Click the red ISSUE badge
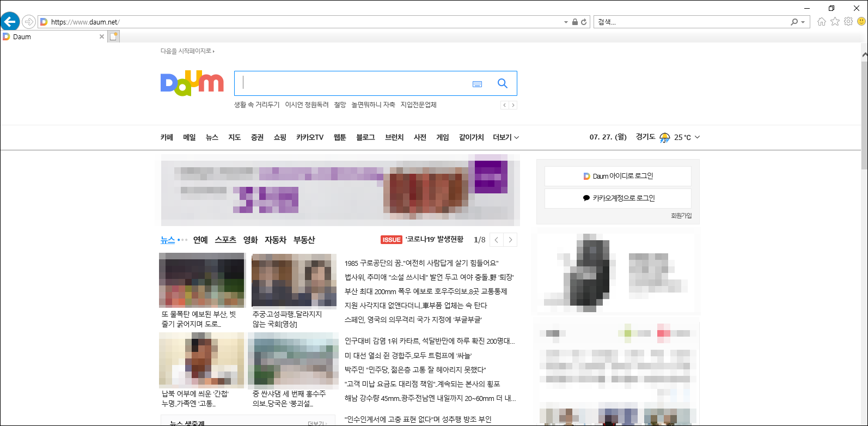The width and height of the screenshot is (868, 426). (392, 240)
